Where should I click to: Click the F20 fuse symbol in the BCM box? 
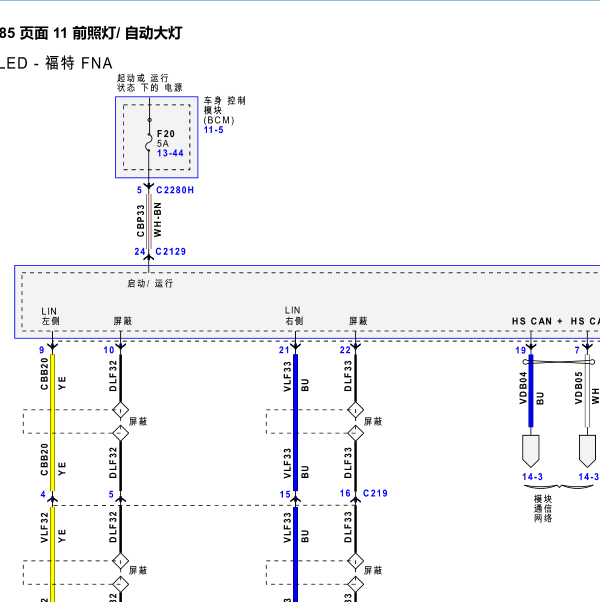point(149,142)
